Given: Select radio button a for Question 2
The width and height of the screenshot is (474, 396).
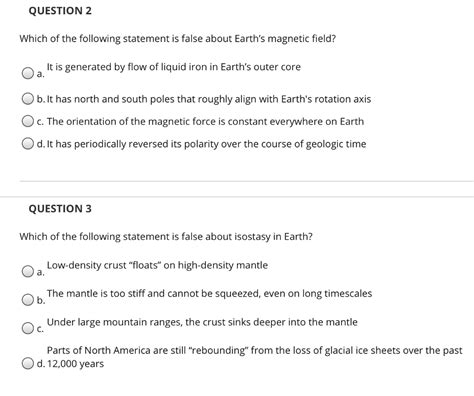Looking at the screenshot, I should click(28, 73).
